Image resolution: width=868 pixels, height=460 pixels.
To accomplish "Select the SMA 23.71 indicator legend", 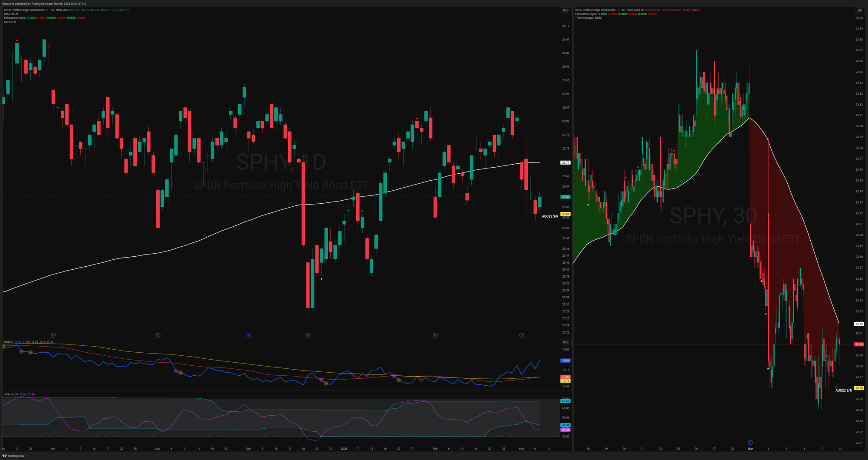I will click(x=11, y=14).
